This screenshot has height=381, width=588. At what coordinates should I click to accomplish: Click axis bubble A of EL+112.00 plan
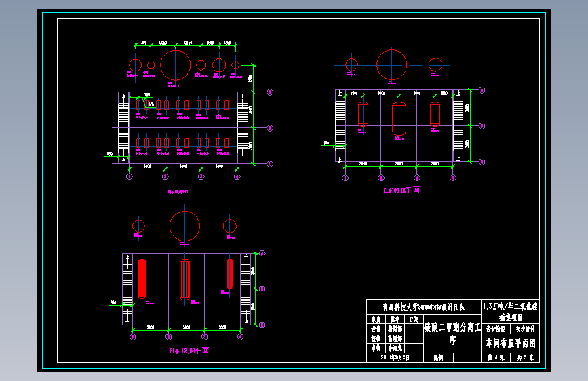(262, 254)
